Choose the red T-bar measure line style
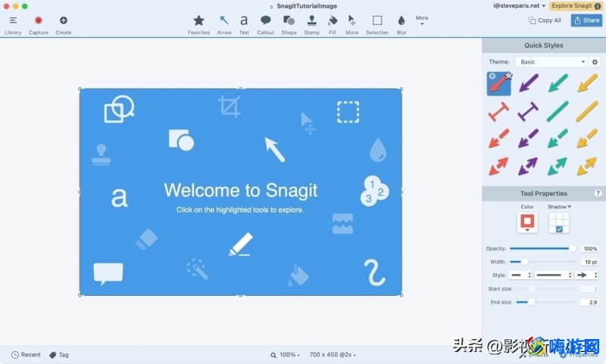The width and height of the screenshot is (606, 364). point(498,111)
